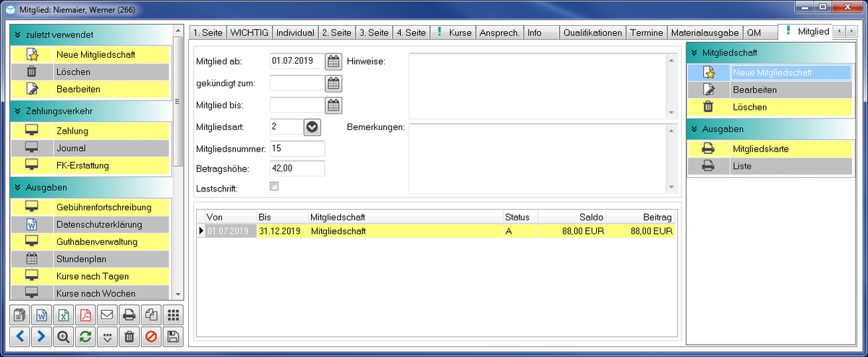Open Stundenplan calendar entry
This screenshot has height=357, width=868.
(x=90, y=259)
